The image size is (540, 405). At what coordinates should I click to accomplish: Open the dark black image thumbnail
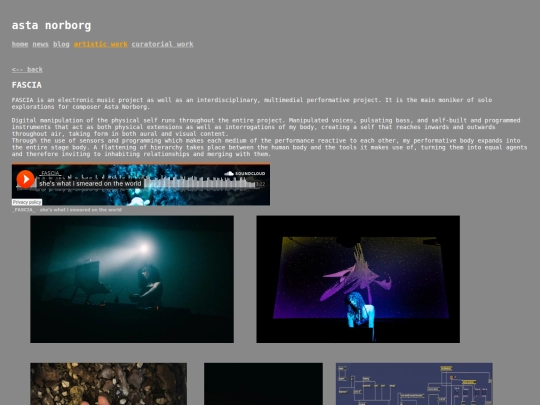point(263,384)
